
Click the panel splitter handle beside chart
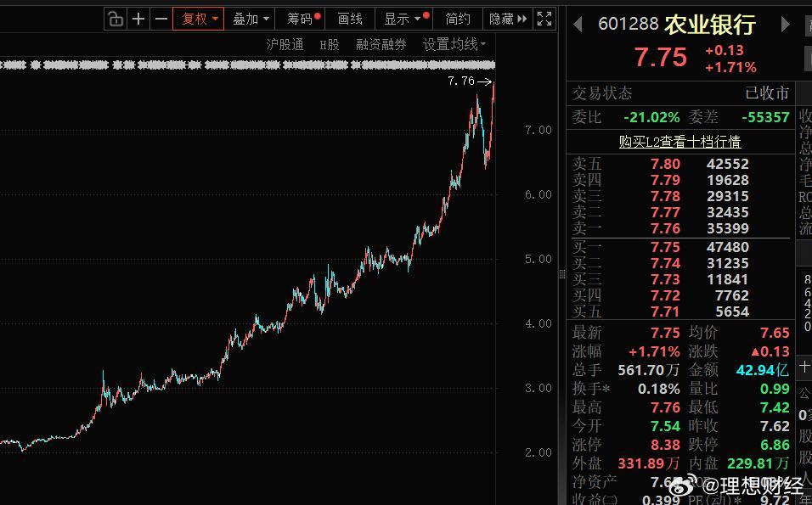(562, 274)
